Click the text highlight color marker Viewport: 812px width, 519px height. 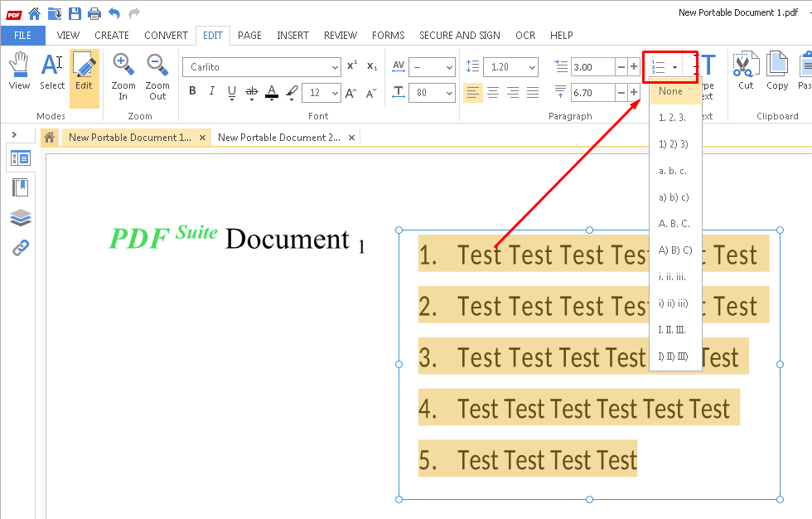pos(292,93)
